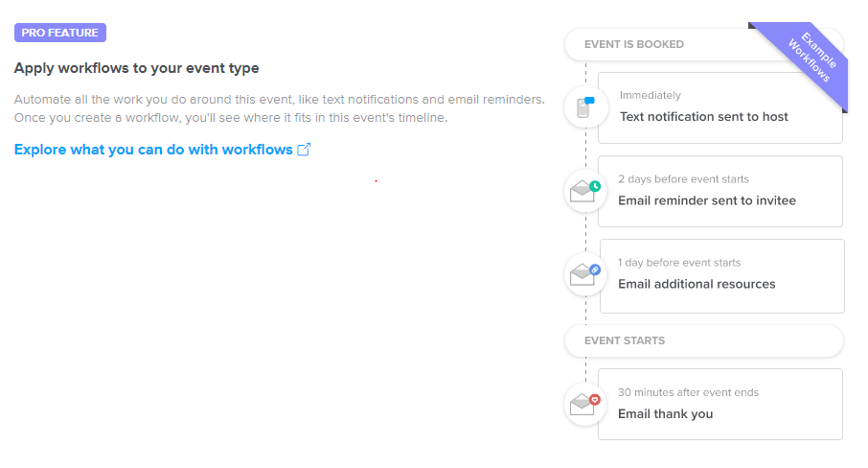Click the external link icon beside workflows link
868x468 pixels.
(x=304, y=150)
